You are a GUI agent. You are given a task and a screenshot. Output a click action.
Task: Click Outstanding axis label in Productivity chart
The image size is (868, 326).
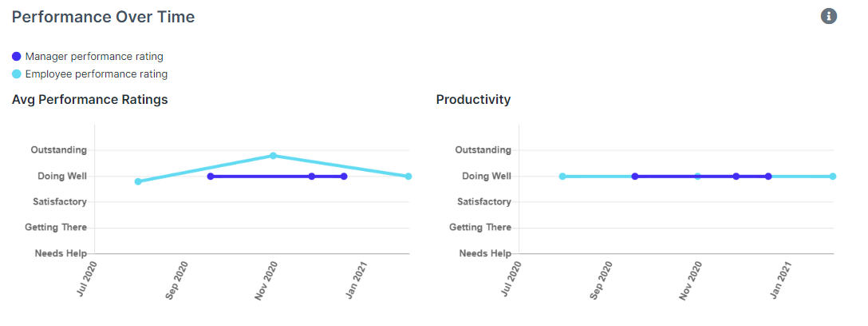point(483,150)
